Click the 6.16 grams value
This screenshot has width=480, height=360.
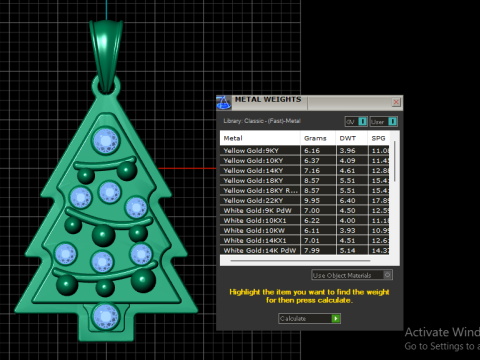click(312, 151)
